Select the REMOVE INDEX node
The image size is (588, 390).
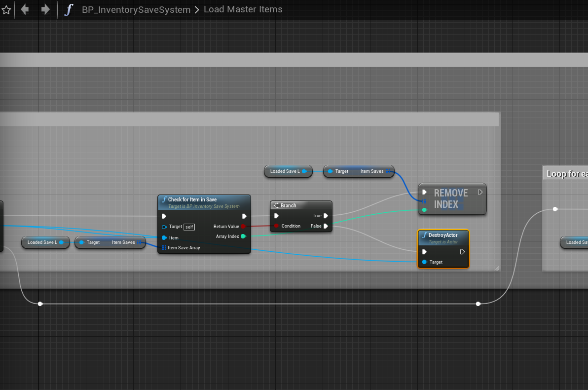pos(451,199)
